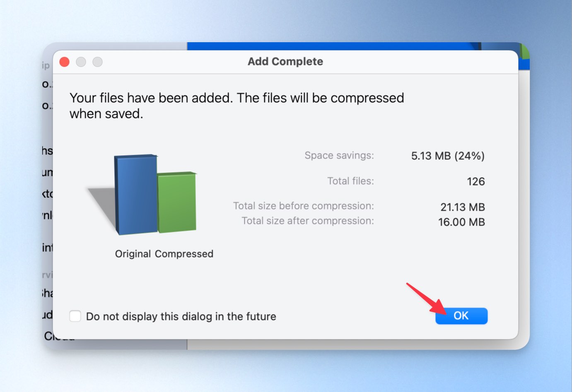Click the 'Do not display this dialog in the future' label

click(x=181, y=317)
